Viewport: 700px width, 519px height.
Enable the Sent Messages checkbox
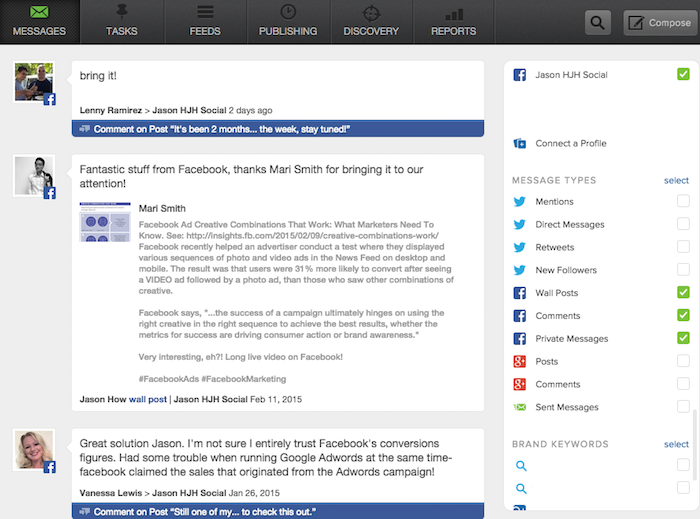(683, 406)
